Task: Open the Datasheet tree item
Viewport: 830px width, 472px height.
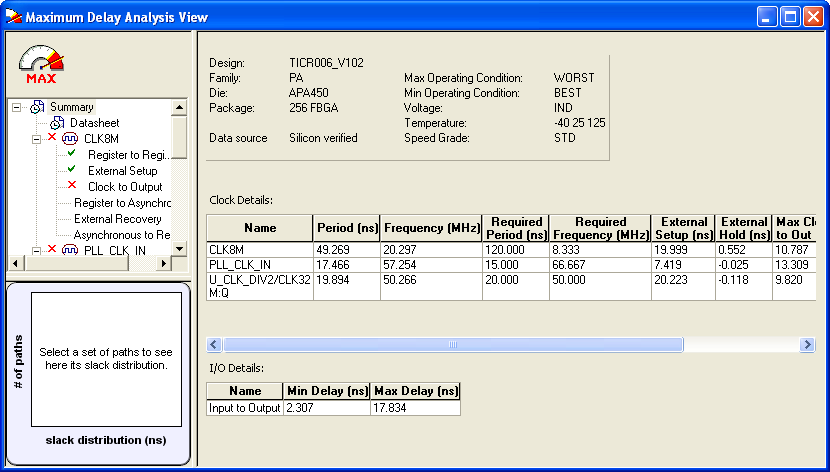Action: 95,123
